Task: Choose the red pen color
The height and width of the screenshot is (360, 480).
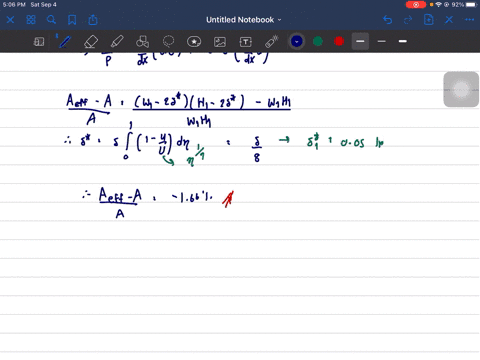Action: pyautogui.click(x=339, y=41)
